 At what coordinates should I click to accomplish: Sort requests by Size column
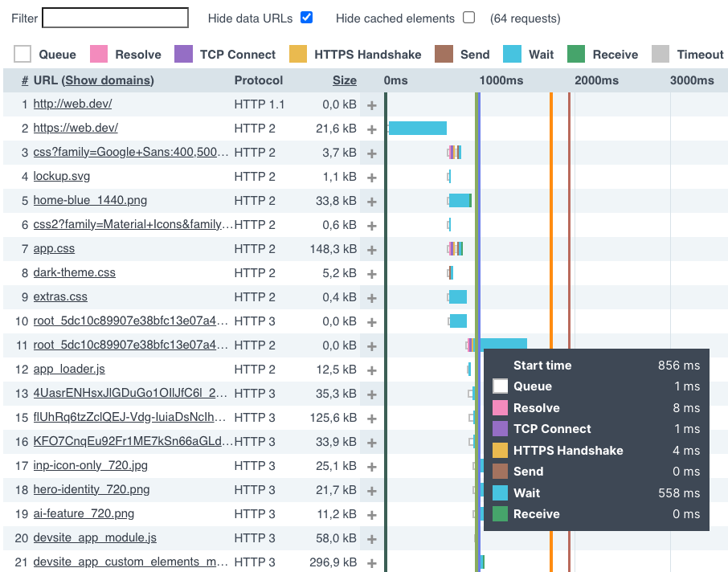pos(344,80)
